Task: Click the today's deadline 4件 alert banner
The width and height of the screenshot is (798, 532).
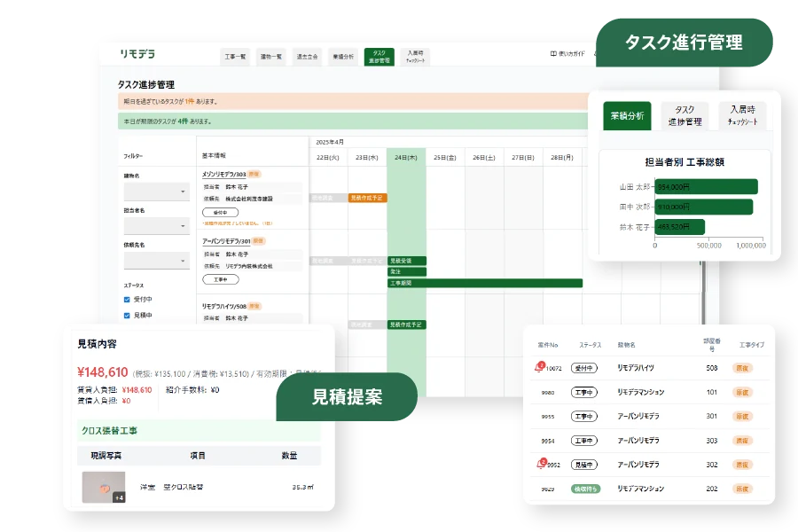Action: [353, 121]
